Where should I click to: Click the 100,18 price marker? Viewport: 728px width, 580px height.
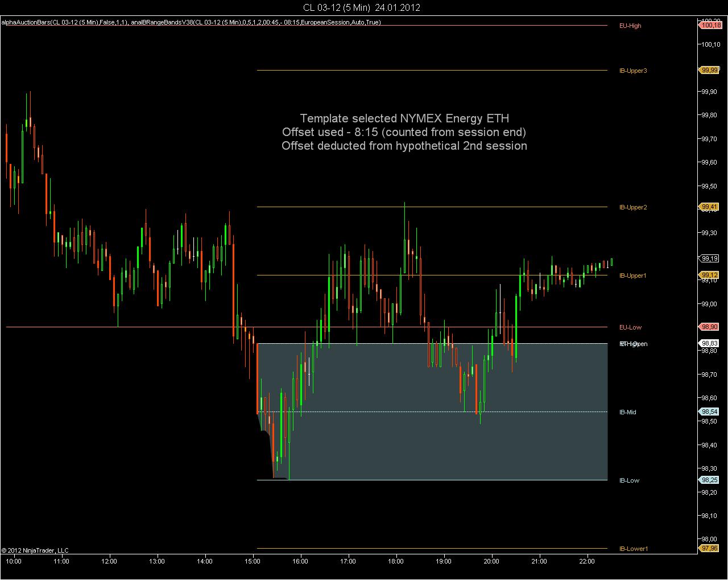(710, 25)
